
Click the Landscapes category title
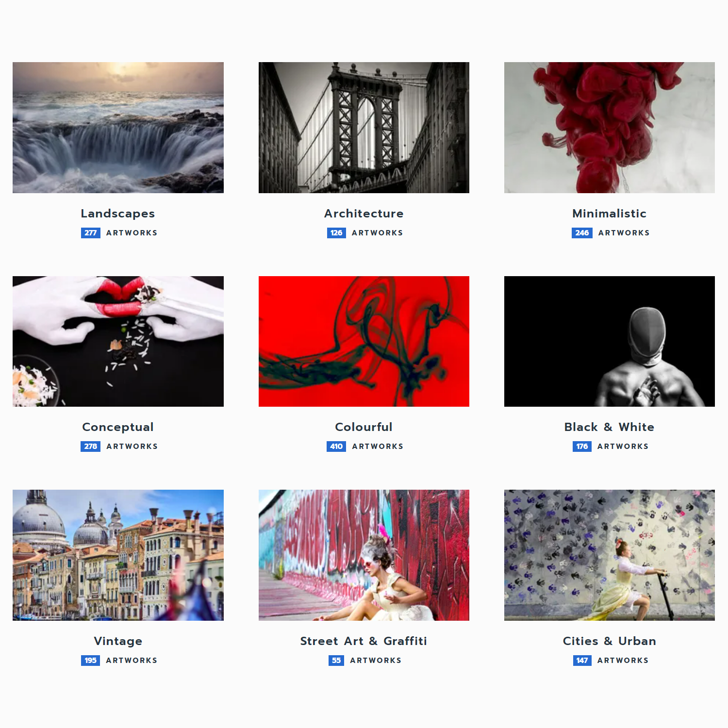tap(118, 214)
